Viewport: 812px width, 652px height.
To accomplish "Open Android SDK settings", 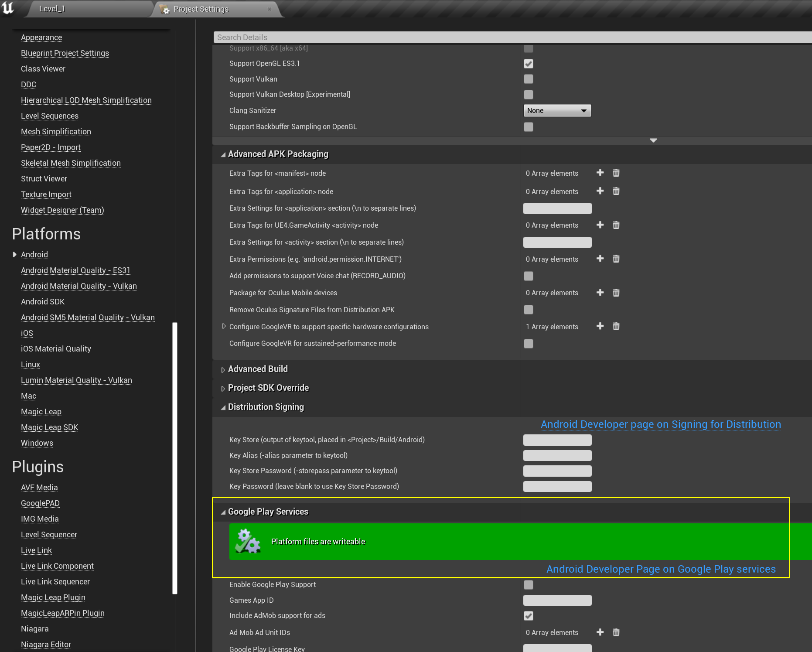I will [43, 302].
